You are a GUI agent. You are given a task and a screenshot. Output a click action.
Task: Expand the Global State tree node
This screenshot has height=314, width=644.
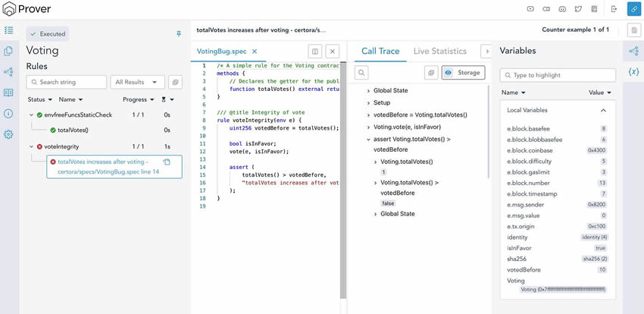[369, 91]
